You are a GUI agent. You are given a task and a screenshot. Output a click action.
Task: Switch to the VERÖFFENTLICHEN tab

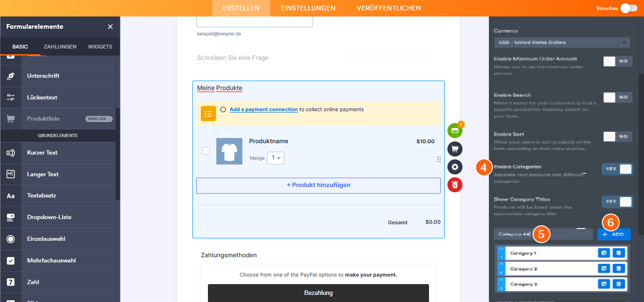pos(389,8)
